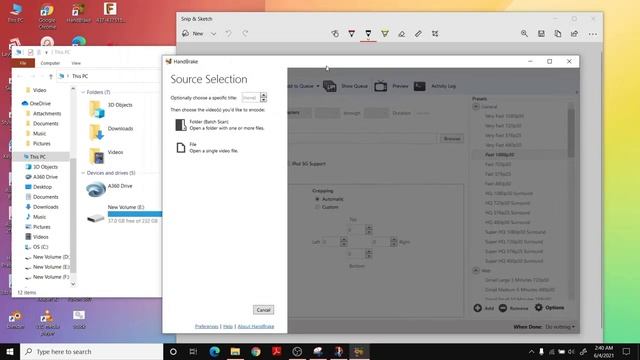640x360 pixels.
Task: Select A360 Drive in devices list
Action: pyautogui.click(x=110, y=189)
